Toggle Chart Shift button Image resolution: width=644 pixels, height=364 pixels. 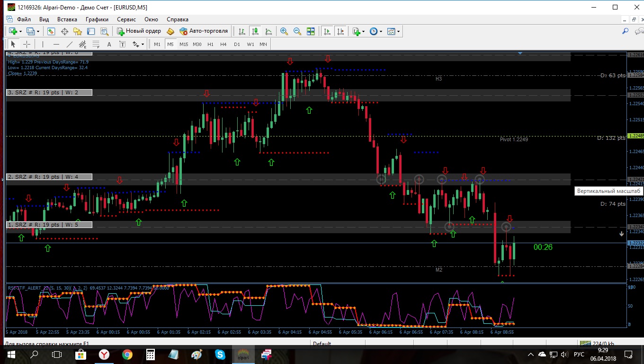pyautogui.click(x=340, y=31)
